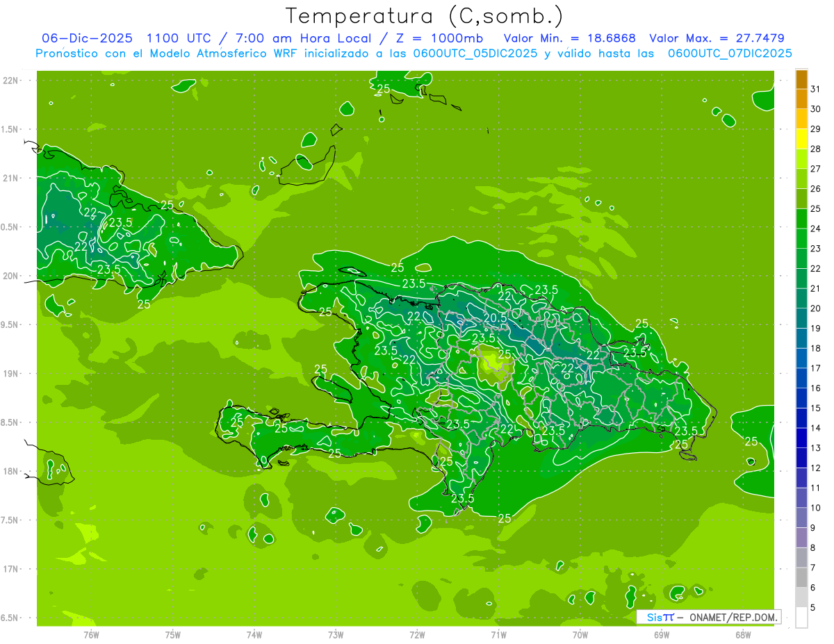834x644 pixels.
Task: Click the 68W longitude axis label
Action: click(x=742, y=634)
